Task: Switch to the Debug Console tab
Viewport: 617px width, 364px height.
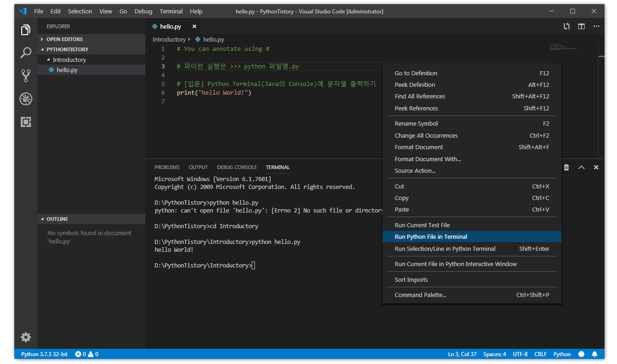Action: point(237,167)
